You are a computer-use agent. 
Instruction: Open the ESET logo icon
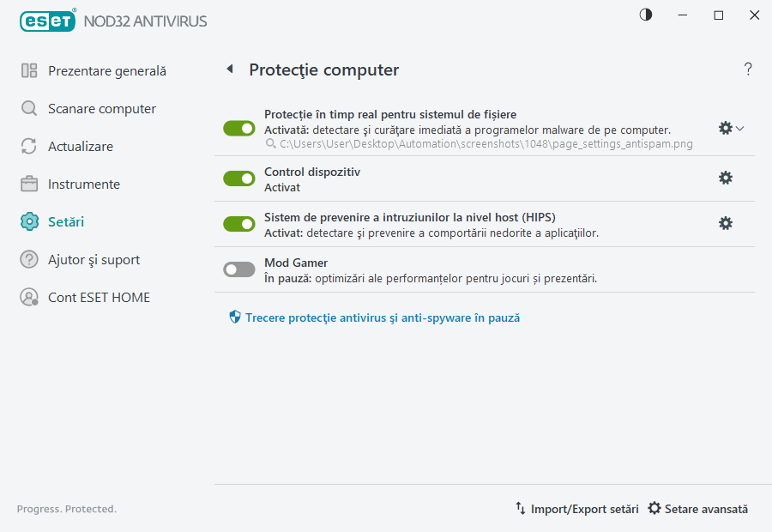[x=47, y=21]
